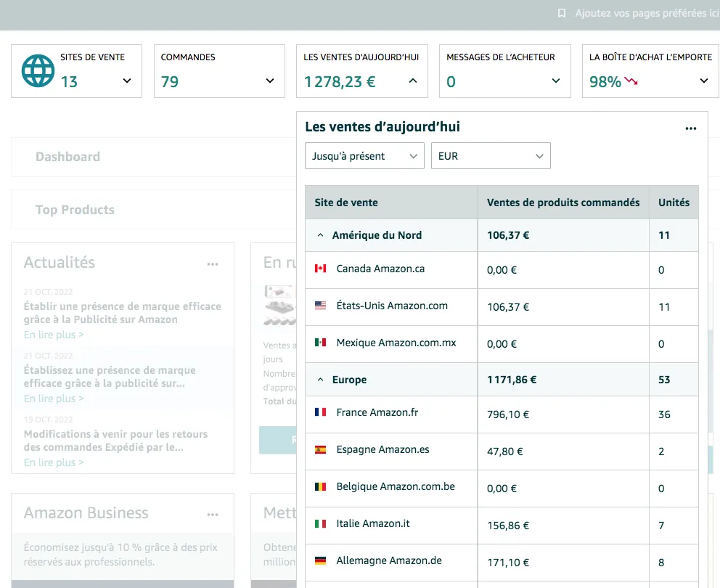
Task: Click the France units value 36
Action: point(664,415)
